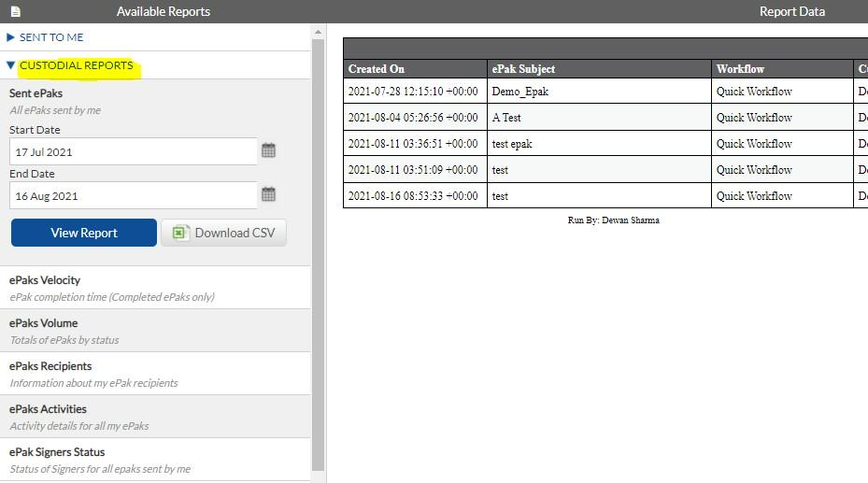Open the Start Date calendar picker
This screenshot has width=868, height=483.
(x=268, y=150)
